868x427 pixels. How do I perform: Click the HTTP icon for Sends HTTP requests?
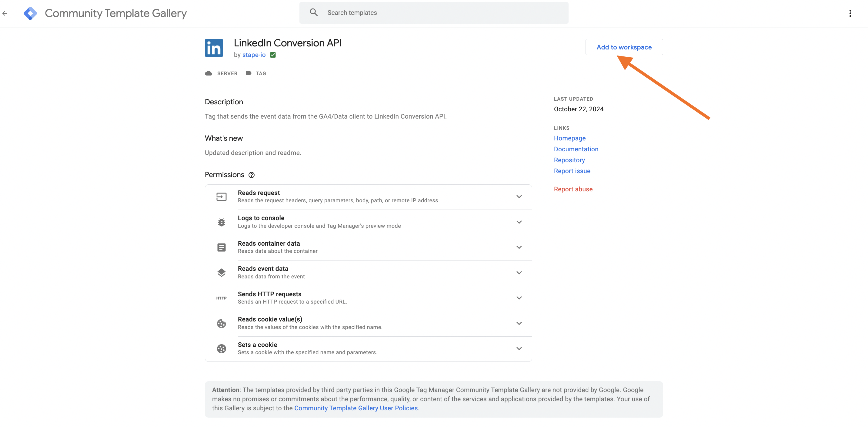point(221,298)
